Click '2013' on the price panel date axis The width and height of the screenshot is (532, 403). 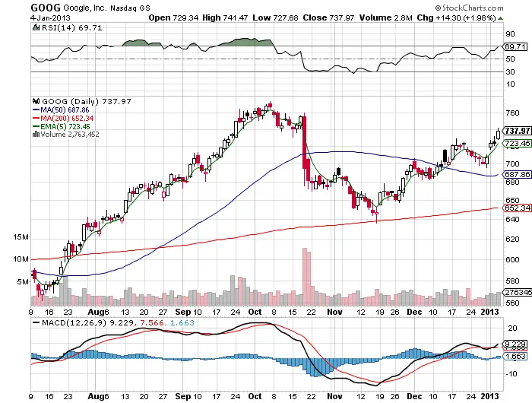490,312
